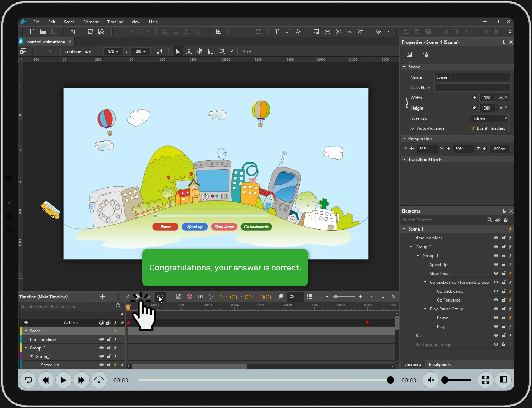Lock the timeline slider element

pyautogui.click(x=504, y=238)
